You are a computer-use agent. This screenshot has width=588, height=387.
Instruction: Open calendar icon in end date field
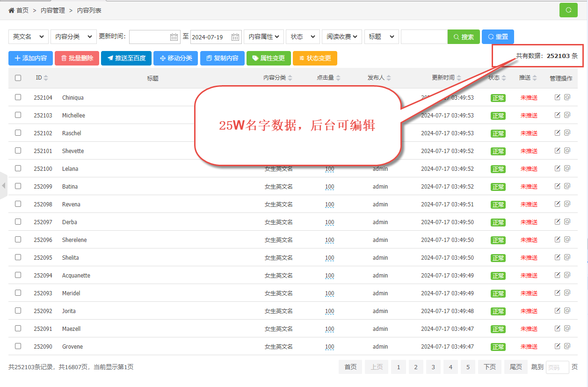coord(235,37)
